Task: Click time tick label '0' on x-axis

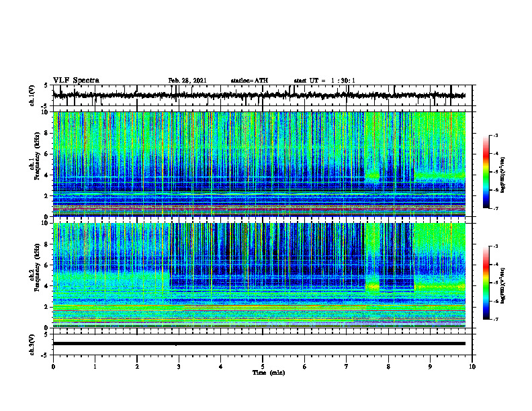Action: point(53,367)
